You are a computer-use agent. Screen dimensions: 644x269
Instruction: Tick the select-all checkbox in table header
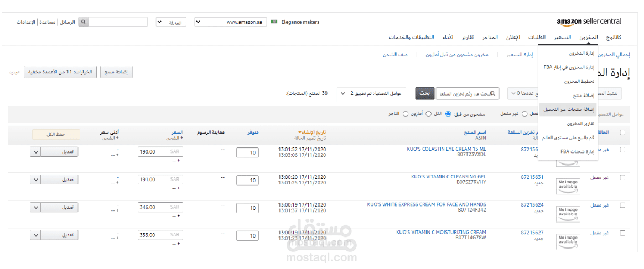tap(622, 133)
